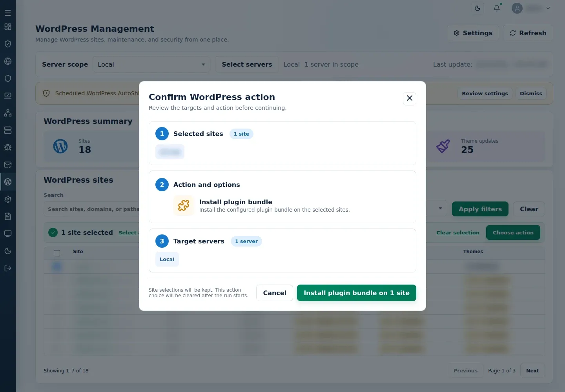
Task: Click the Refresh button
Action: [x=528, y=33]
